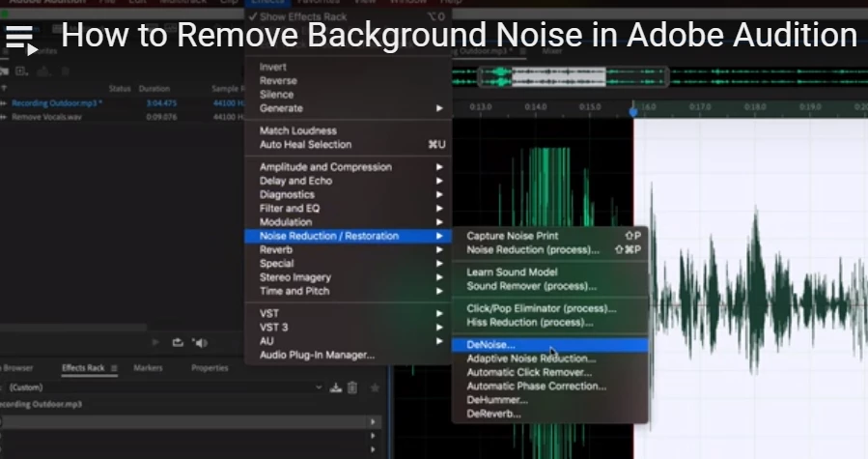Click the 0:17.0 mark on time ruler
The height and width of the screenshot is (459, 868).
[x=700, y=107]
